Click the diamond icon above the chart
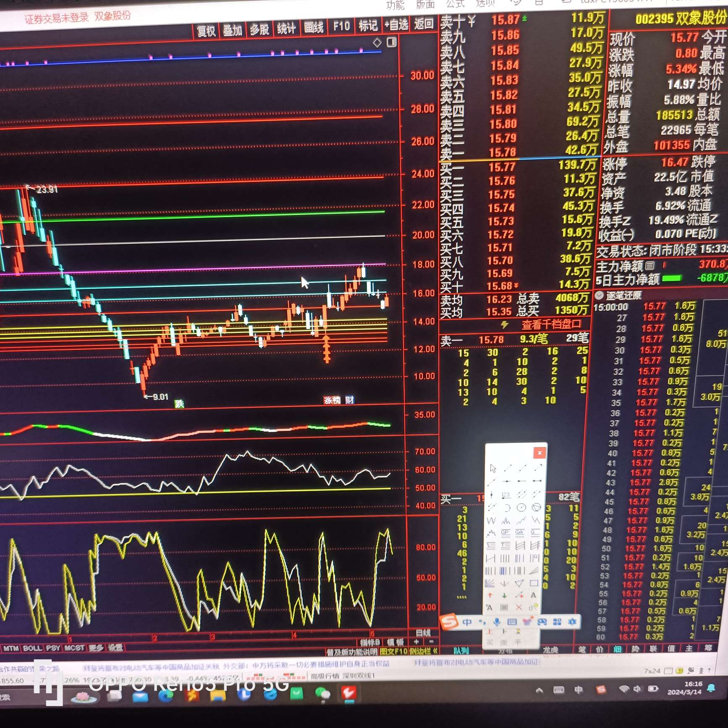 tap(377, 42)
